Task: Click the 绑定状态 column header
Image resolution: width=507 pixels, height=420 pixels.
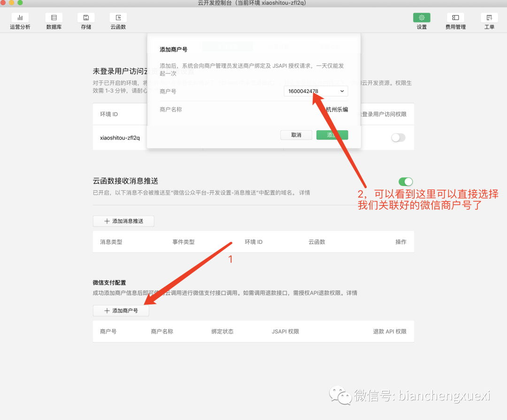Action: (223, 331)
